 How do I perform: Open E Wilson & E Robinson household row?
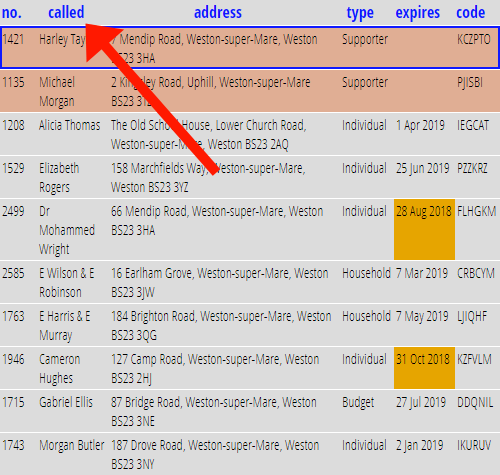point(250,282)
